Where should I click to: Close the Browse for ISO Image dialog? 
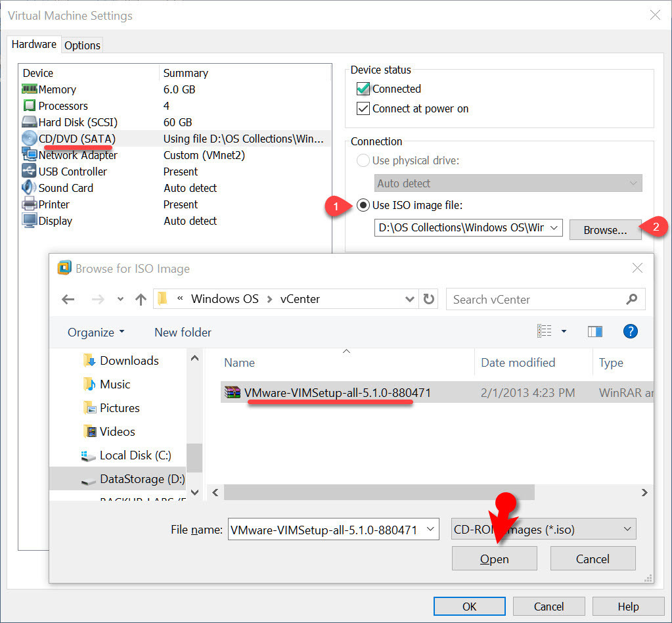637,268
